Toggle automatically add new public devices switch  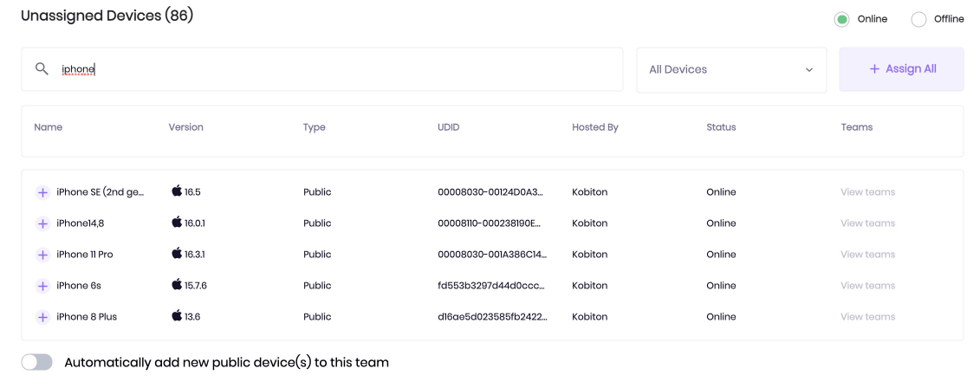[x=37, y=362]
